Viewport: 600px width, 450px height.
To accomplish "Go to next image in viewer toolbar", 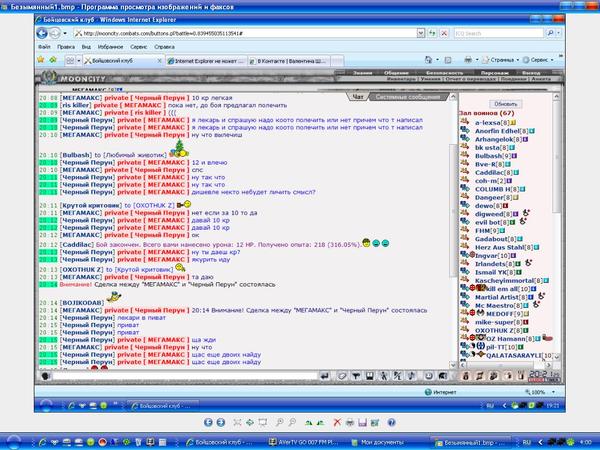I will point(221,422).
